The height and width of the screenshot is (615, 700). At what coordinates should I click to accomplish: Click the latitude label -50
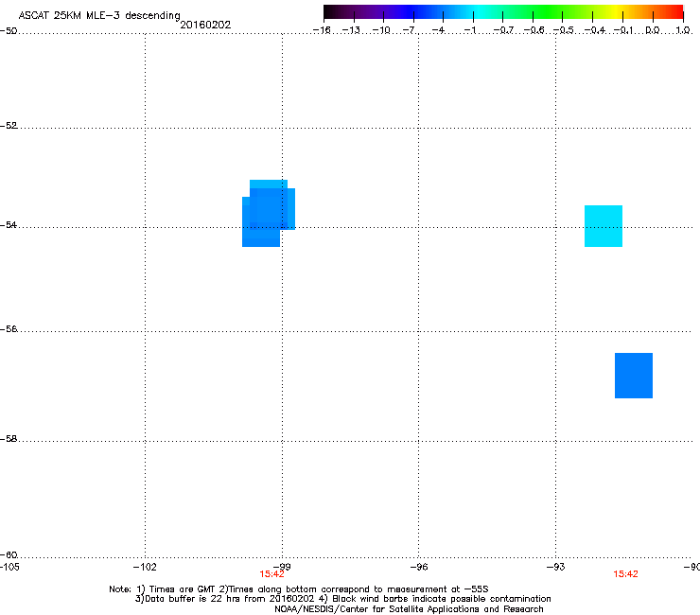point(9,31)
